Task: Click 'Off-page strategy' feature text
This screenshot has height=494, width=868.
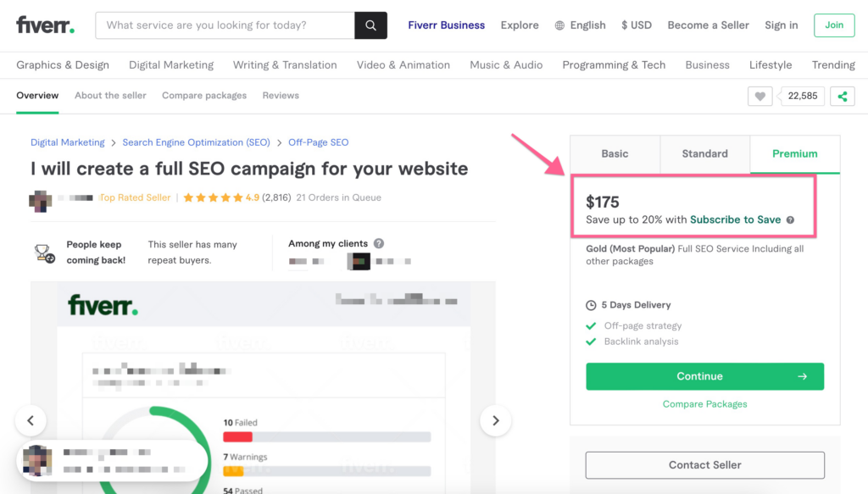Action: tap(643, 326)
